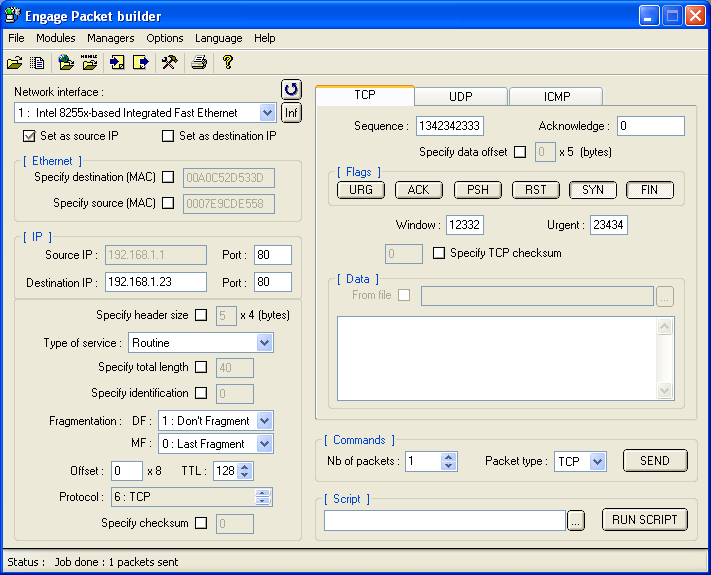
Task: Enable Specify data offset checkbox
Action: click(x=520, y=152)
